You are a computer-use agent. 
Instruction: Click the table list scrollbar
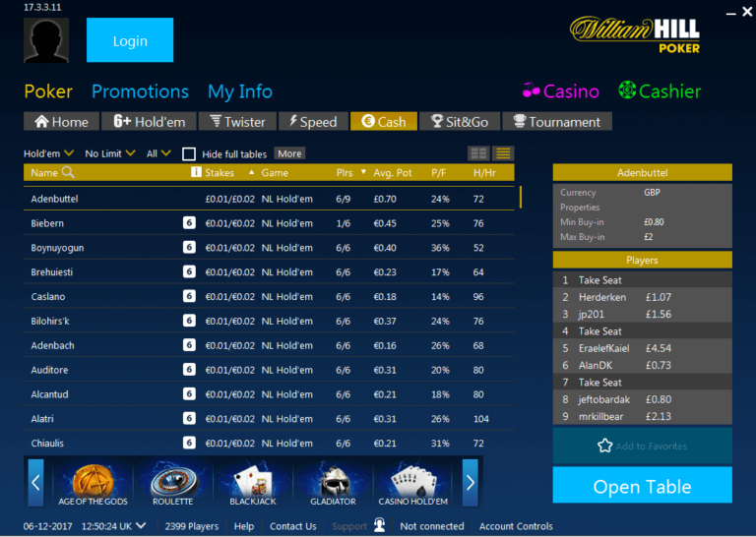pos(520,198)
